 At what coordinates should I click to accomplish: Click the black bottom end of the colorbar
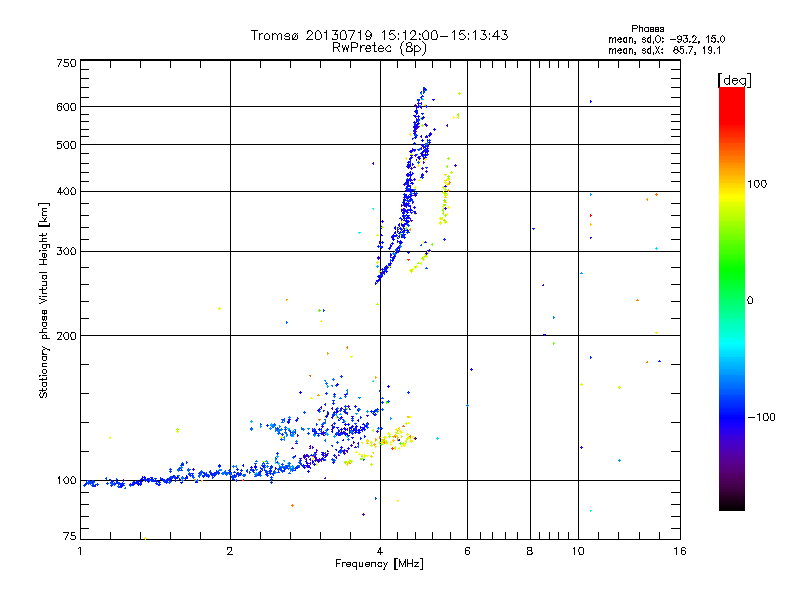coord(732,503)
